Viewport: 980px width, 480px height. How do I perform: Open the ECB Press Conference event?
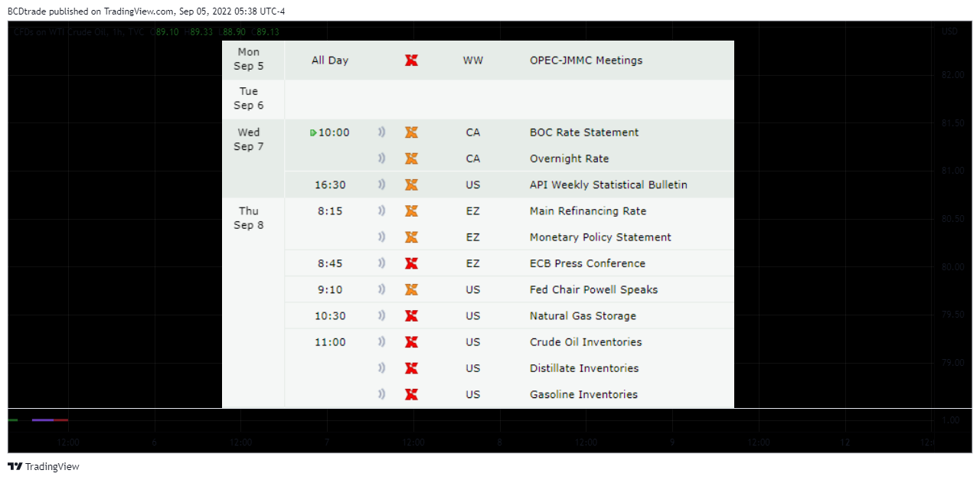pyautogui.click(x=587, y=263)
